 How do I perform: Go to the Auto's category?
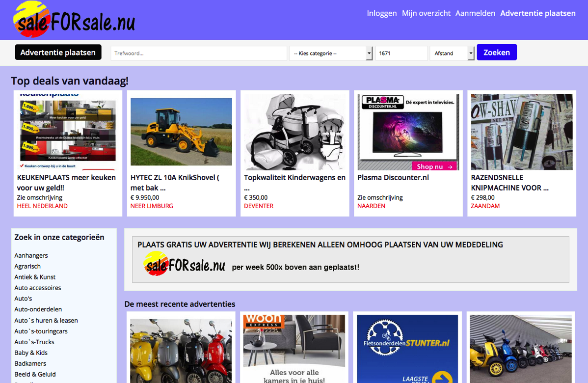(23, 299)
